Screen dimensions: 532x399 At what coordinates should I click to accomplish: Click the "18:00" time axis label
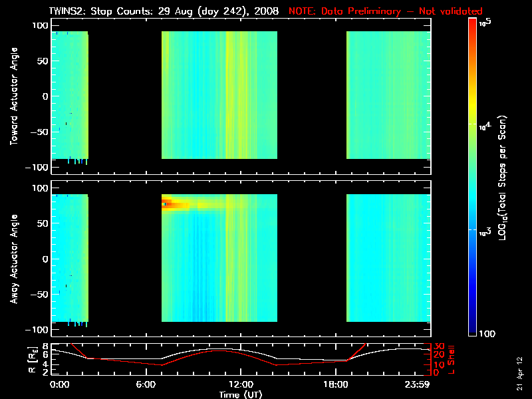pos(336,385)
